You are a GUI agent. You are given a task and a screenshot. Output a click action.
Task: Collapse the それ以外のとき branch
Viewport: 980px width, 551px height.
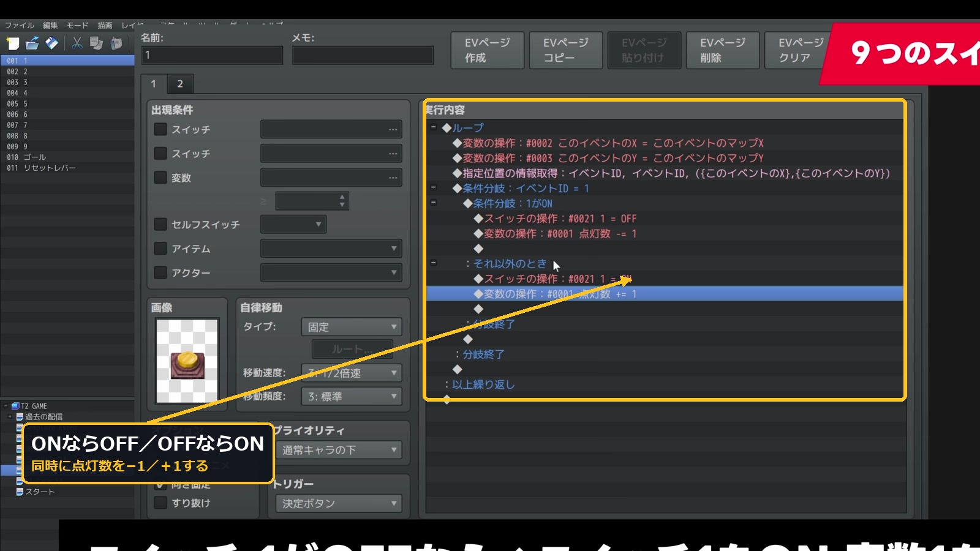click(434, 263)
